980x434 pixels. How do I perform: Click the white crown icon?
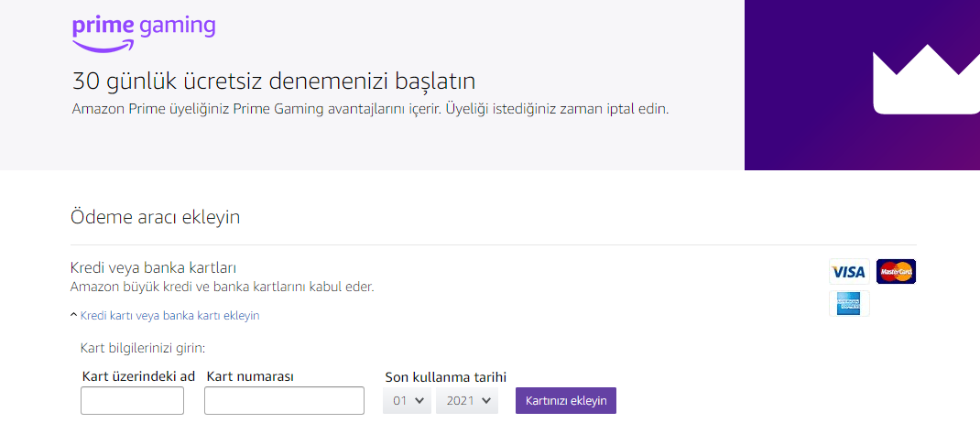pyautogui.click(x=925, y=84)
